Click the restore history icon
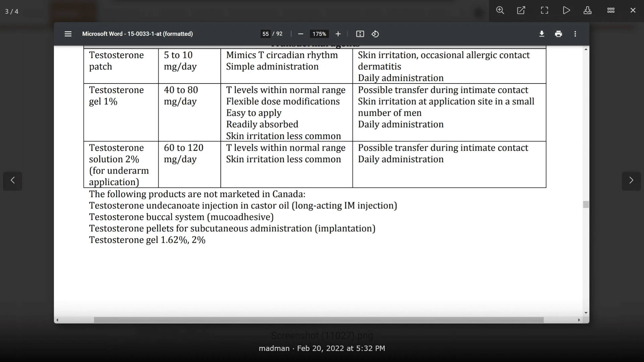Screen dimensions: 644x362 pos(376,34)
